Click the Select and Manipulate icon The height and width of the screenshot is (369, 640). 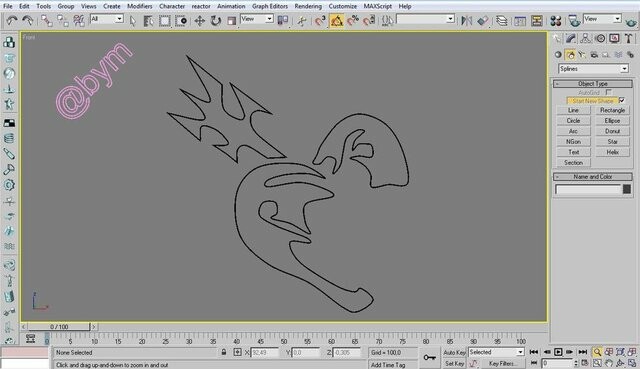click(302, 20)
